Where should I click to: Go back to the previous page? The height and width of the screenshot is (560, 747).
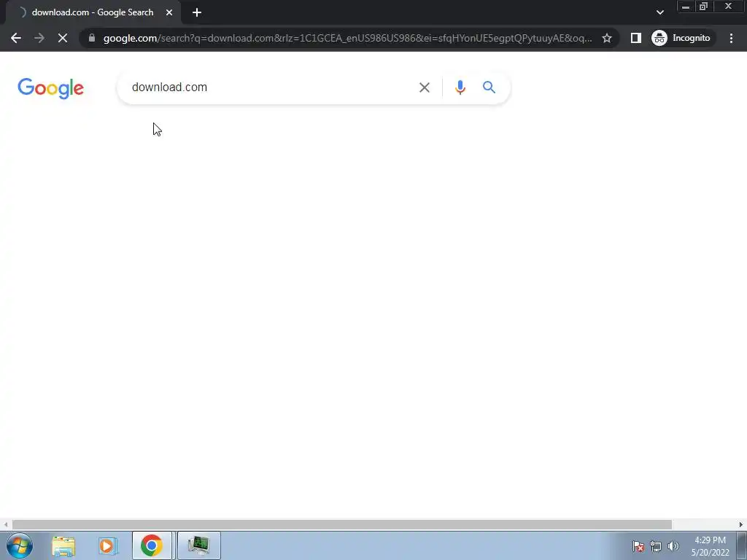[x=16, y=38]
